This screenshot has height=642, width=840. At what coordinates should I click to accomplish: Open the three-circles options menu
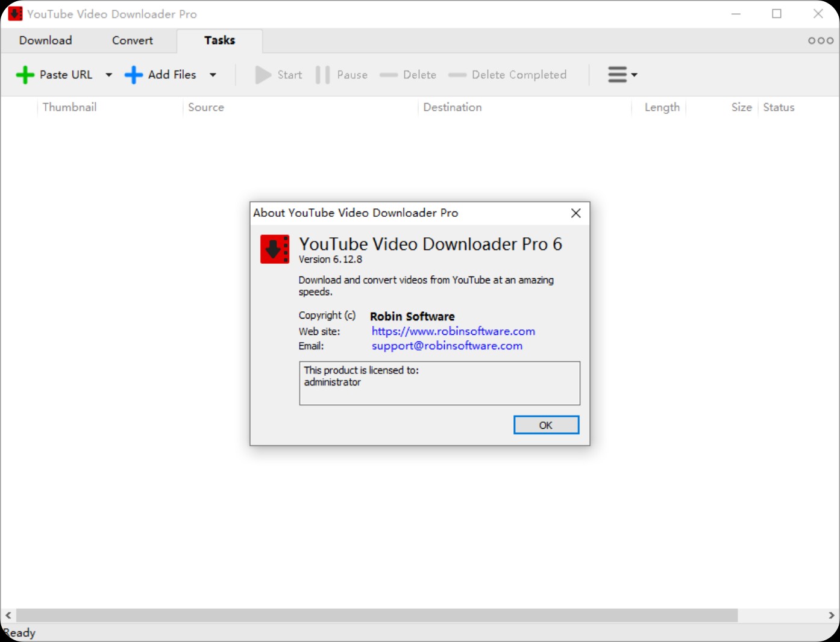point(821,40)
